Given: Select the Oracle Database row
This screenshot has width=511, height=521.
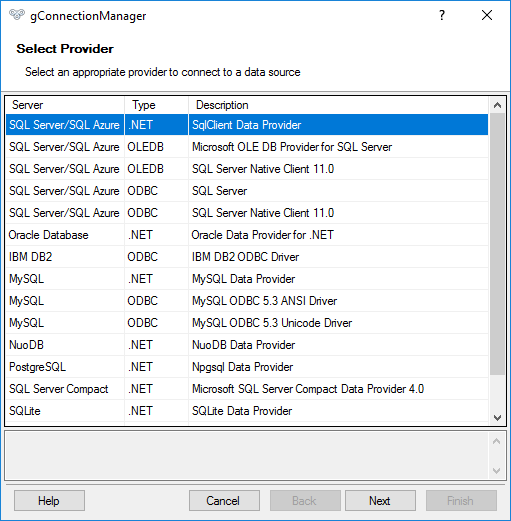Looking at the screenshot, I should pos(247,235).
